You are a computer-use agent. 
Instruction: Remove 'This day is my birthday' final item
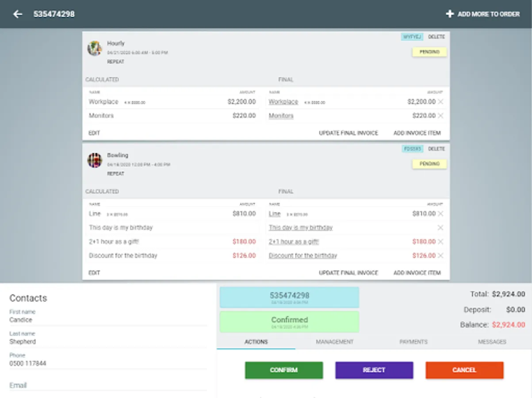click(440, 228)
